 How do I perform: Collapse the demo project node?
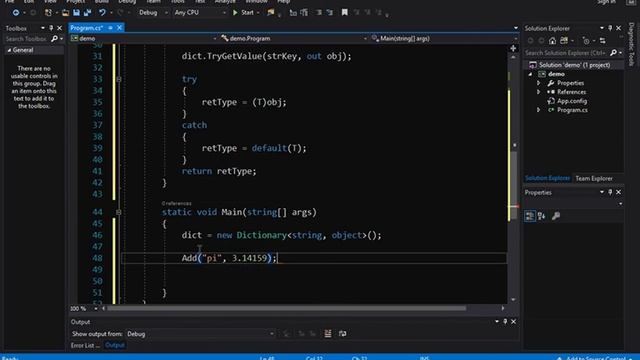click(531, 74)
